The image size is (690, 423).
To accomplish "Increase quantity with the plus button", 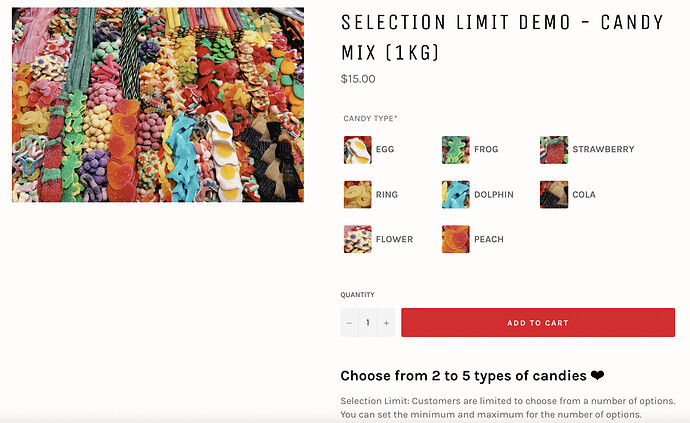I will tap(386, 323).
